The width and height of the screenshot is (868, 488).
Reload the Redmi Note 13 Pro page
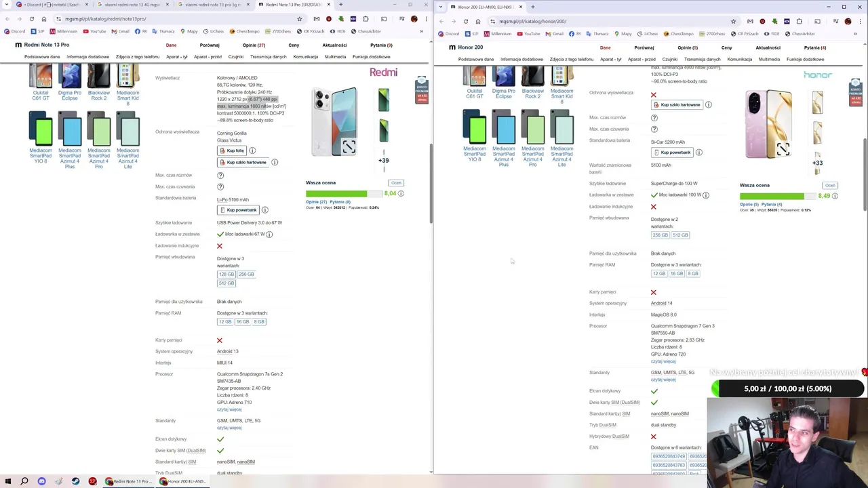click(x=32, y=19)
